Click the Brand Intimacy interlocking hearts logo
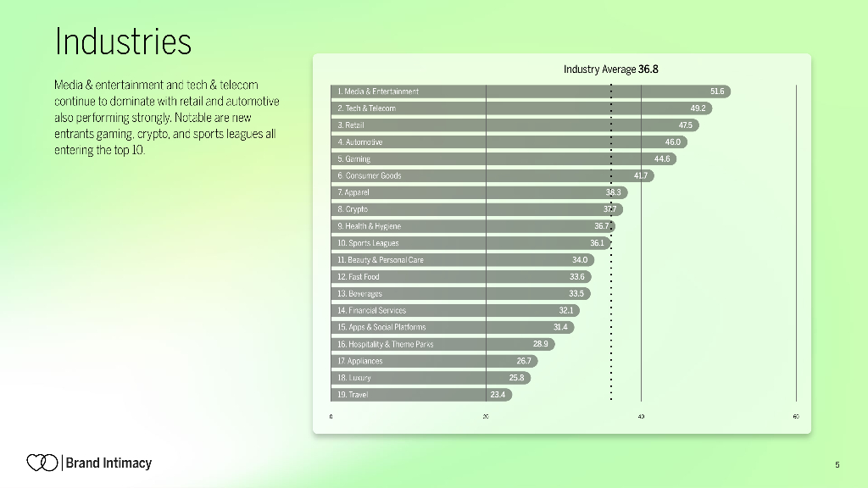 42,463
